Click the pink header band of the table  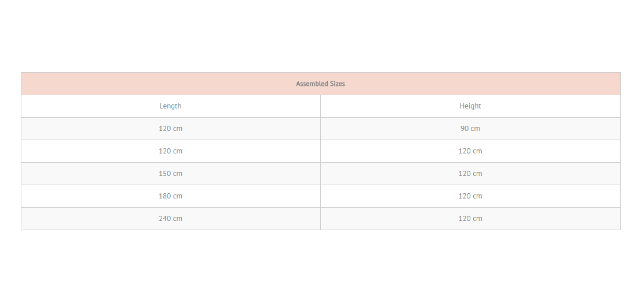[x=320, y=84]
